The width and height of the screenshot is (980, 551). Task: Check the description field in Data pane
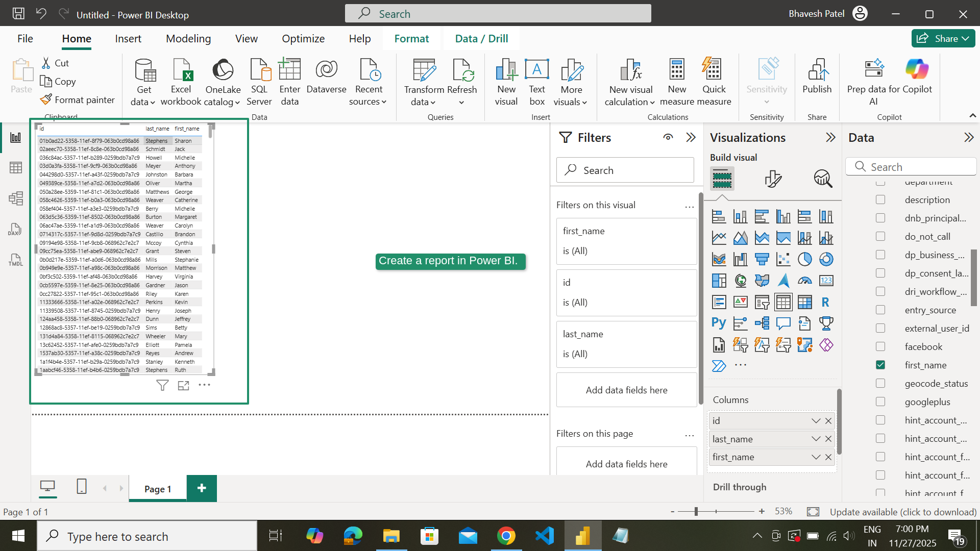[x=880, y=199]
